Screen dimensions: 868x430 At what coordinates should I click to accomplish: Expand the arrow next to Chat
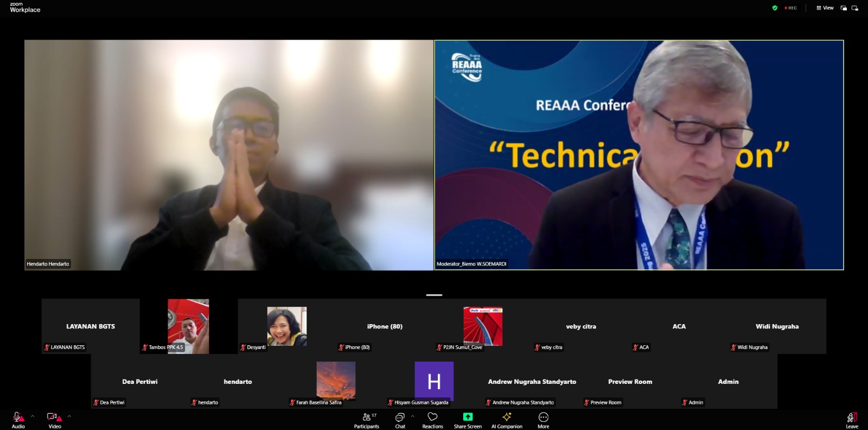[x=413, y=416]
